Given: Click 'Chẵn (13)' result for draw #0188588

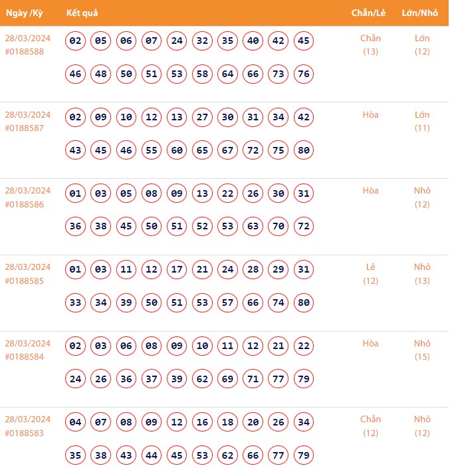Looking at the screenshot, I should tap(370, 45).
